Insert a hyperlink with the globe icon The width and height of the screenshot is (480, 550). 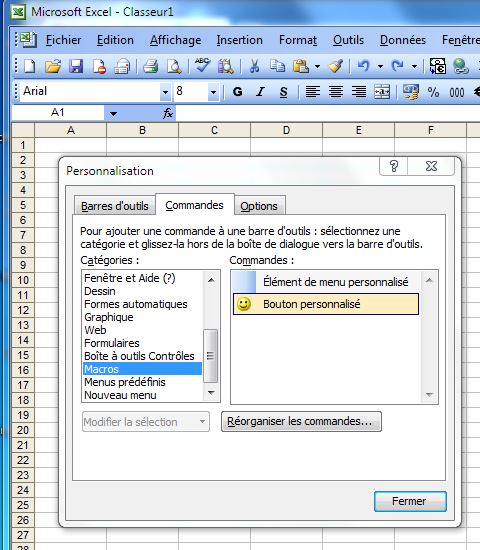pyautogui.click(x=461, y=66)
